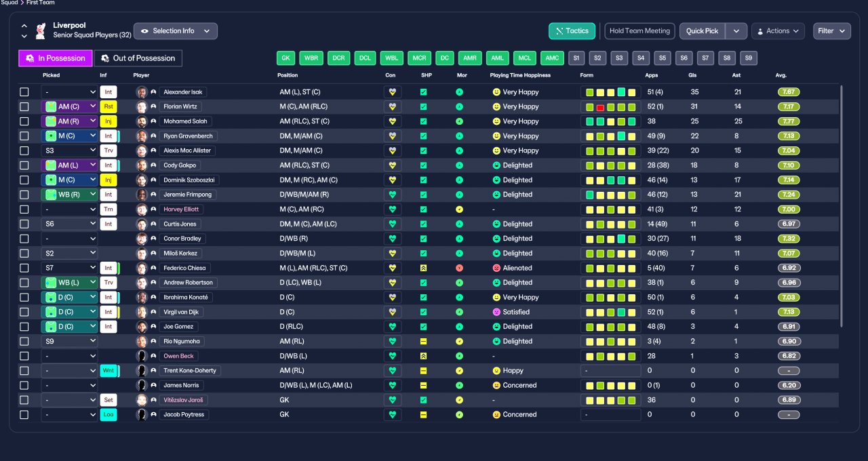Click Federico Chiesa's red morale icon
Image resolution: width=868 pixels, height=461 pixels.
459,268
